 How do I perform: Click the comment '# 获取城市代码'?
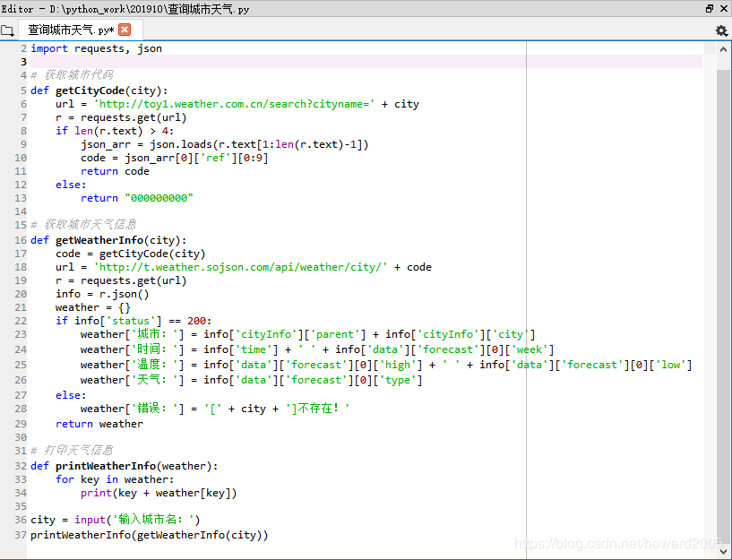tap(72, 75)
